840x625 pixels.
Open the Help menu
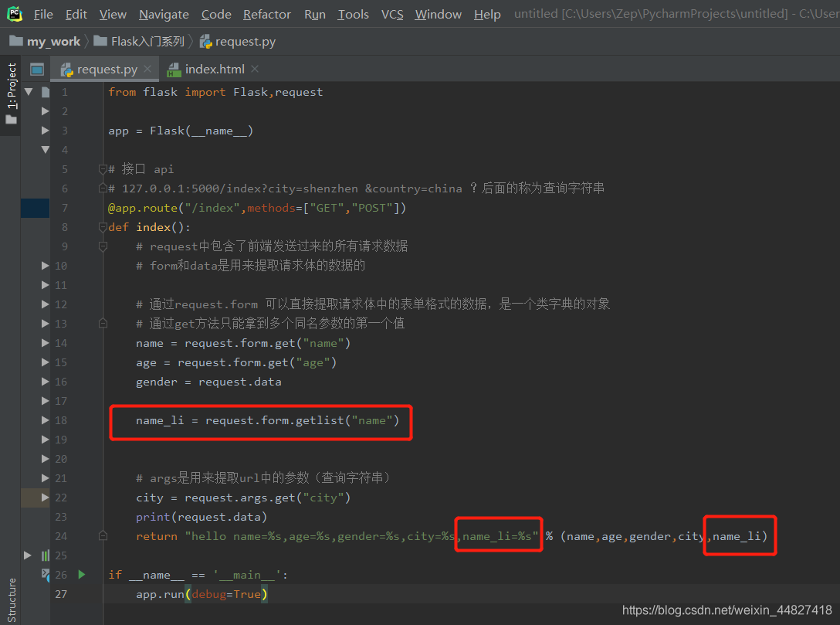tap(487, 15)
